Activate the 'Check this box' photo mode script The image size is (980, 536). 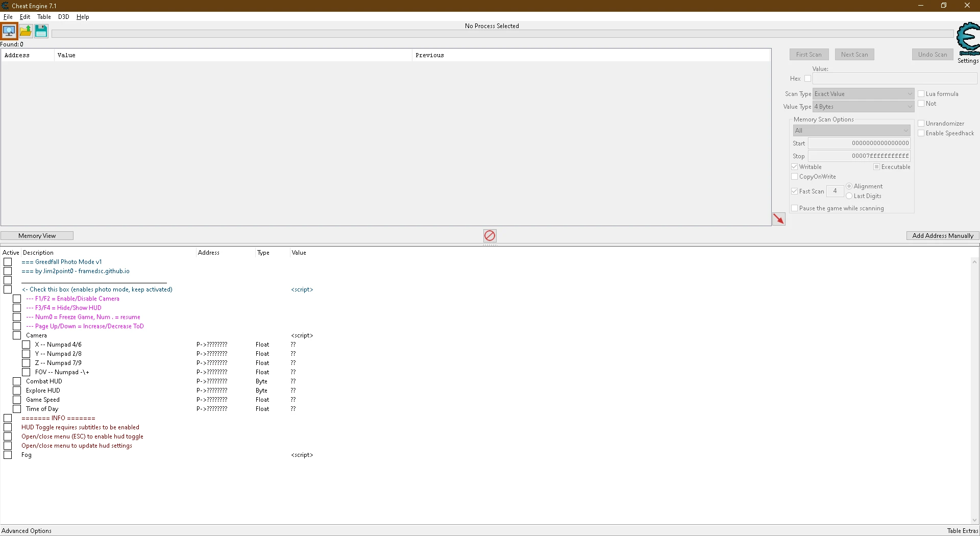(x=8, y=289)
